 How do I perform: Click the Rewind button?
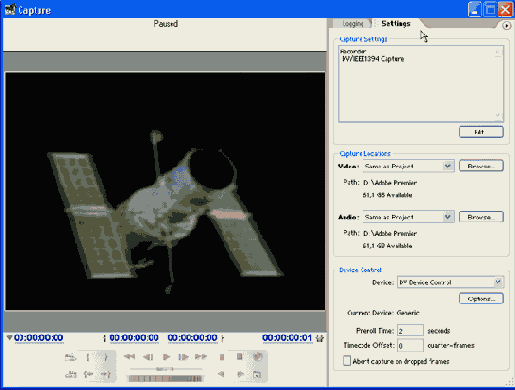(129, 357)
